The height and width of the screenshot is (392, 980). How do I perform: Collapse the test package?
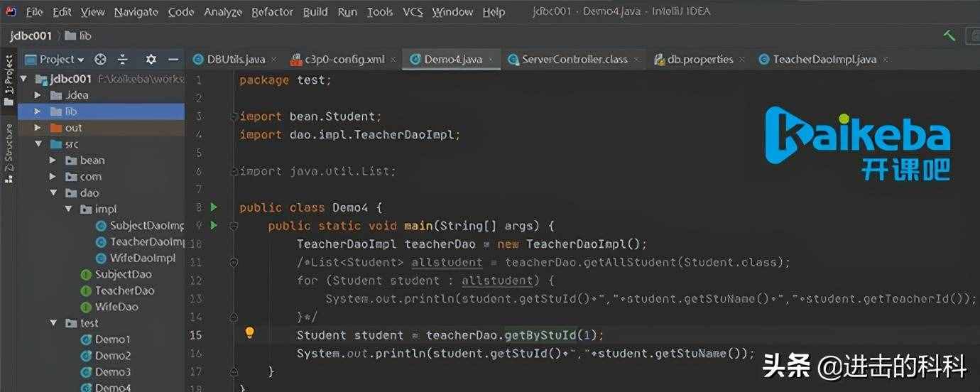[53, 323]
